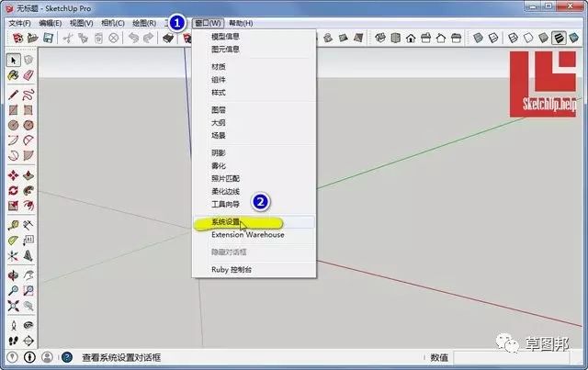Toggle X-ray face style
The height and width of the screenshot is (370, 588).
click(478, 38)
